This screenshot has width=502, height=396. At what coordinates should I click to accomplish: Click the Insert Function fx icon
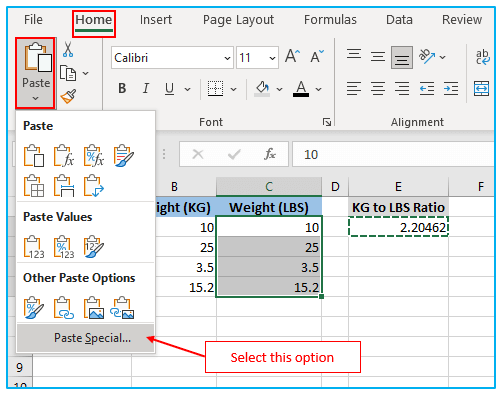click(270, 154)
